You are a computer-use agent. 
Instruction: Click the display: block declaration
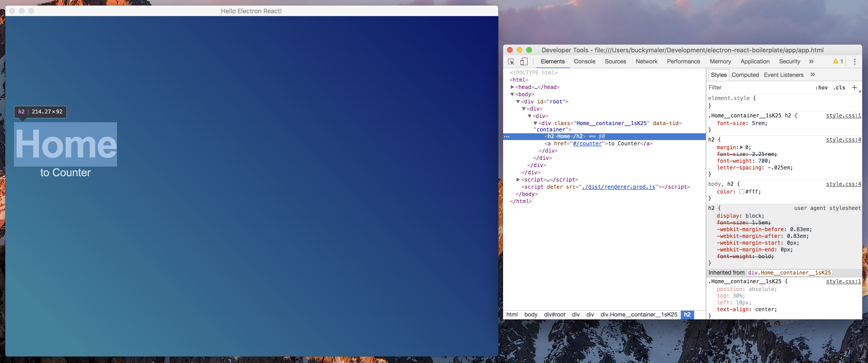pyautogui.click(x=740, y=216)
